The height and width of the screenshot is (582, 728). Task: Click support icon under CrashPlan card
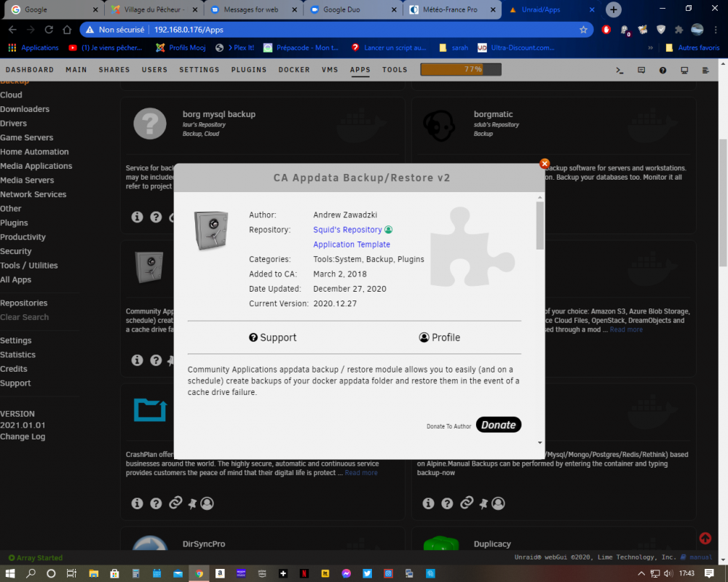click(156, 503)
